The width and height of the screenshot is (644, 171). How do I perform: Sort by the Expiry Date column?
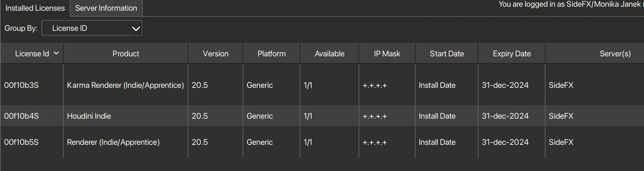point(512,54)
